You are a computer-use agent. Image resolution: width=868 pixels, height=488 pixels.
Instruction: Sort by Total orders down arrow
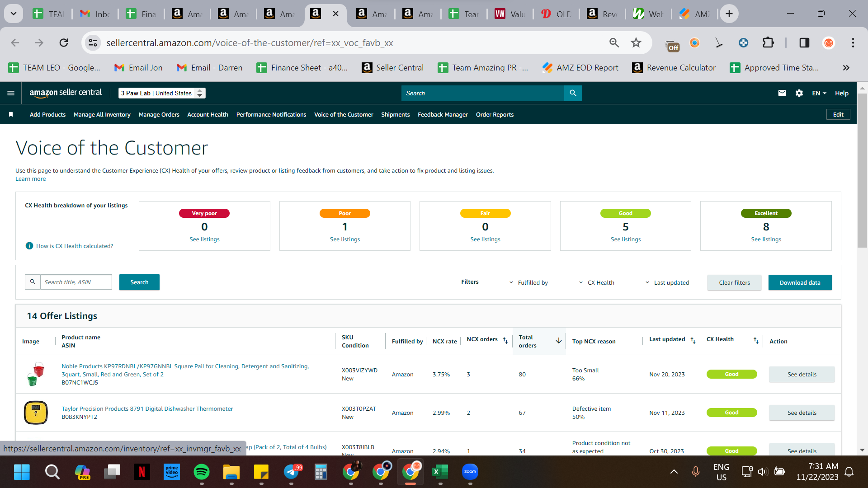tap(559, 341)
